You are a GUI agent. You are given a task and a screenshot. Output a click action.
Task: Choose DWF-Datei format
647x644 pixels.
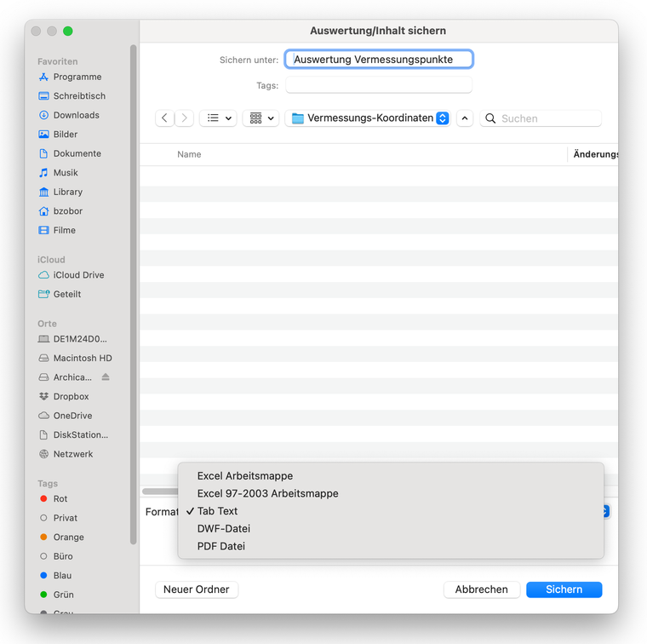point(391,529)
